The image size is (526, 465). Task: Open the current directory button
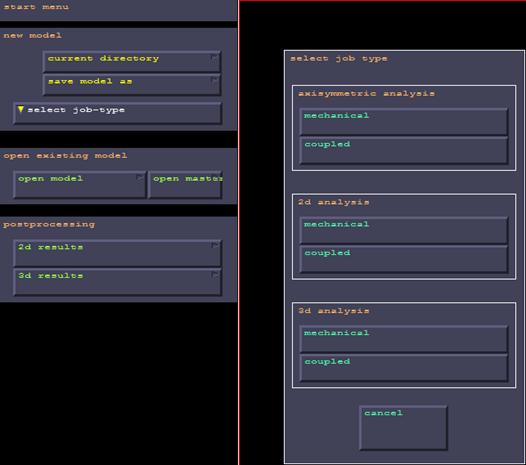click(x=132, y=62)
